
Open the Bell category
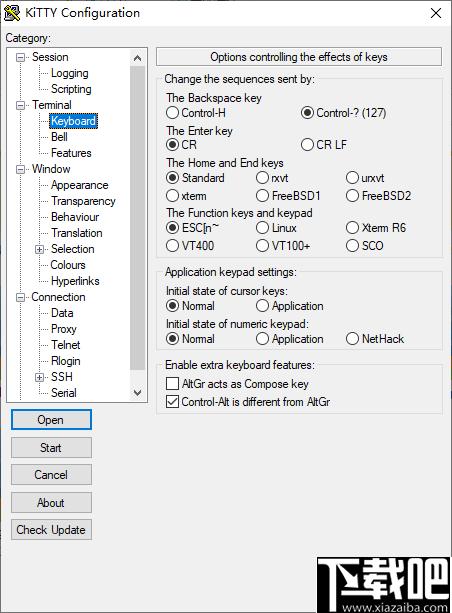click(59, 137)
